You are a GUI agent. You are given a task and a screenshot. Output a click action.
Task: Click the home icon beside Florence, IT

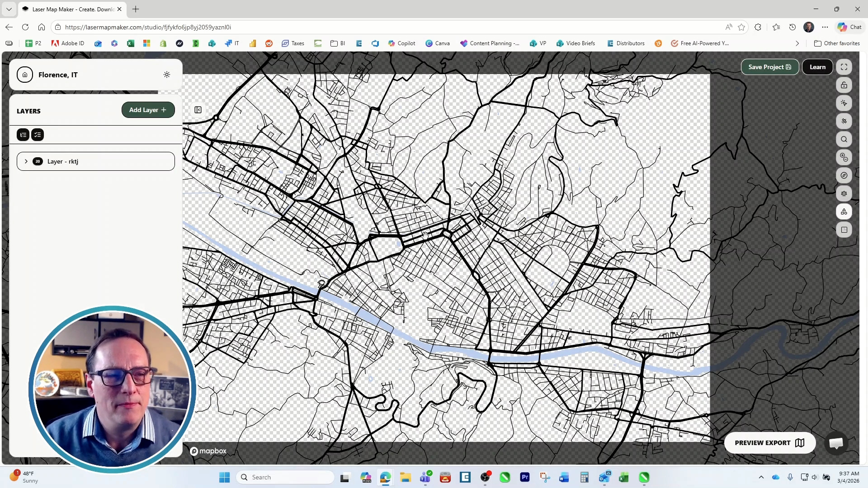tap(25, 75)
